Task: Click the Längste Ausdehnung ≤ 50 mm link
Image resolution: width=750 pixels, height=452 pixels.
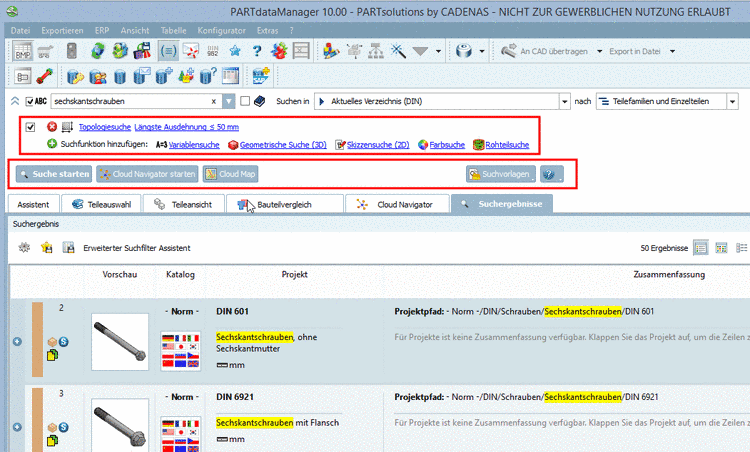Action: pyautogui.click(x=187, y=127)
